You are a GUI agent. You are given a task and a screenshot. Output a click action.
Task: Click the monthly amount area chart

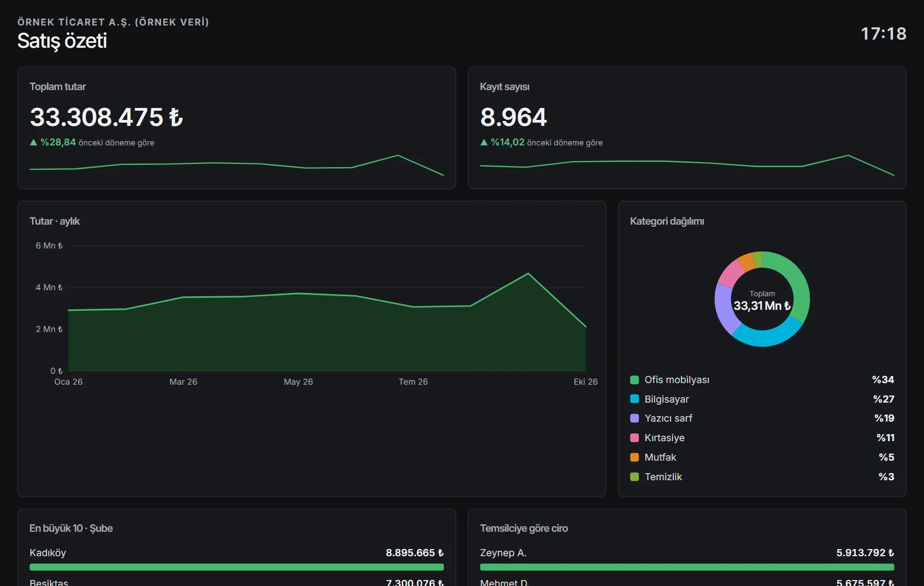pyautogui.click(x=327, y=322)
